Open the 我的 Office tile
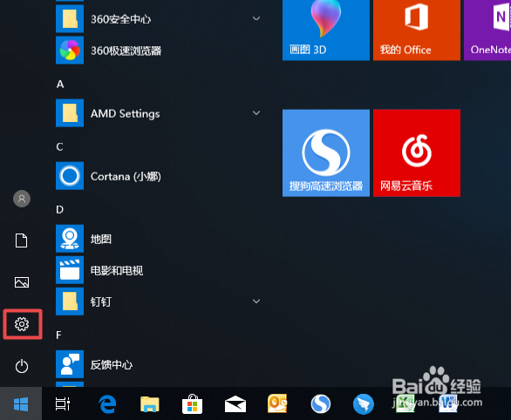This screenshot has width=511, height=420. tap(417, 30)
